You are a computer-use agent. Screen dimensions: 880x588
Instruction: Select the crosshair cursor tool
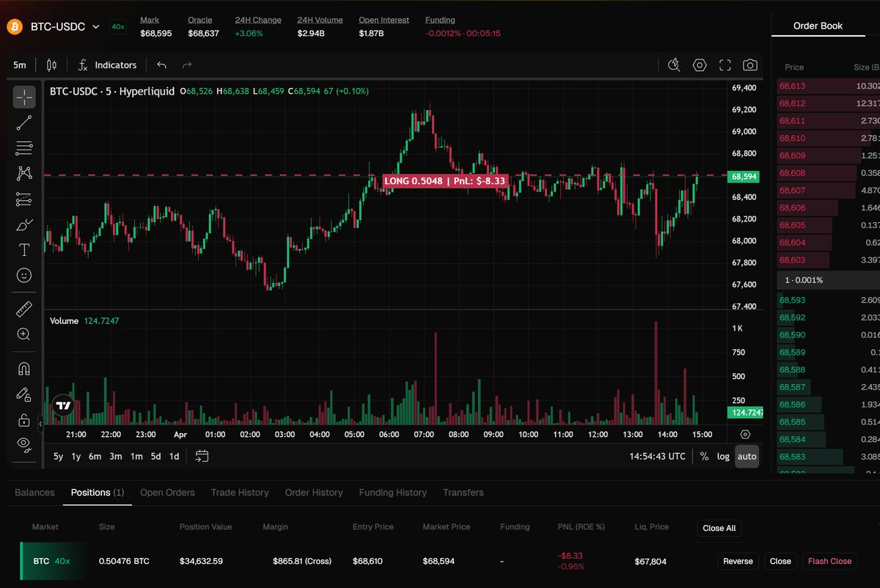pyautogui.click(x=24, y=97)
